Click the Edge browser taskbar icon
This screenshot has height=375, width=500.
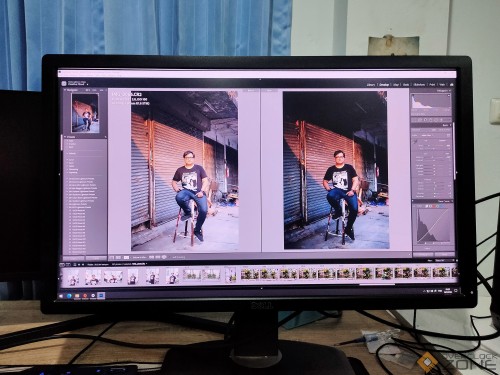(69, 295)
